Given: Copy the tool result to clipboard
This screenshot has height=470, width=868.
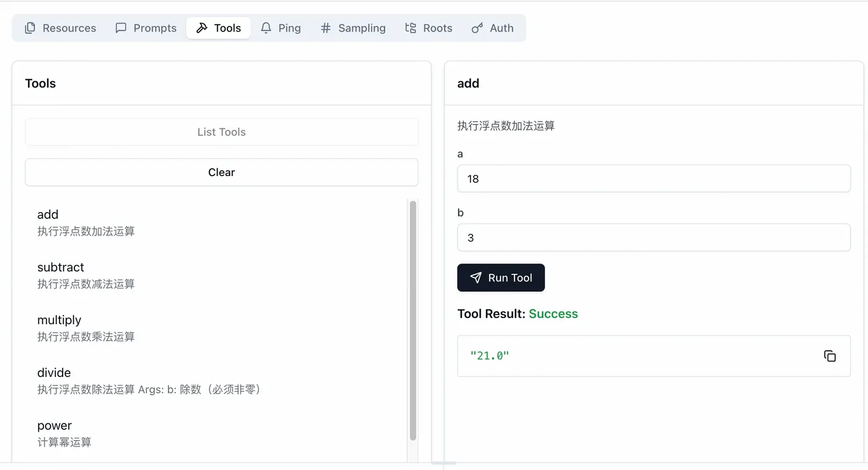Looking at the screenshot, I should point(830,356).
